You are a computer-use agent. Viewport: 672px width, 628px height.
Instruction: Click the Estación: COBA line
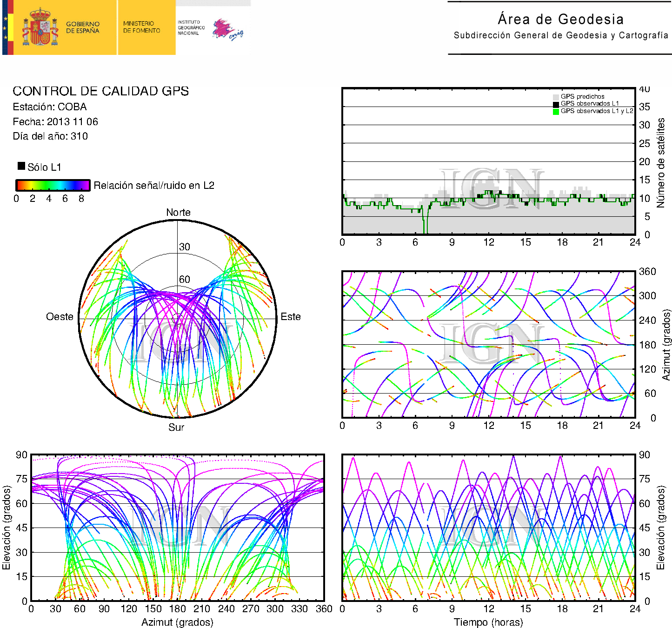click(x=50, y=107)
